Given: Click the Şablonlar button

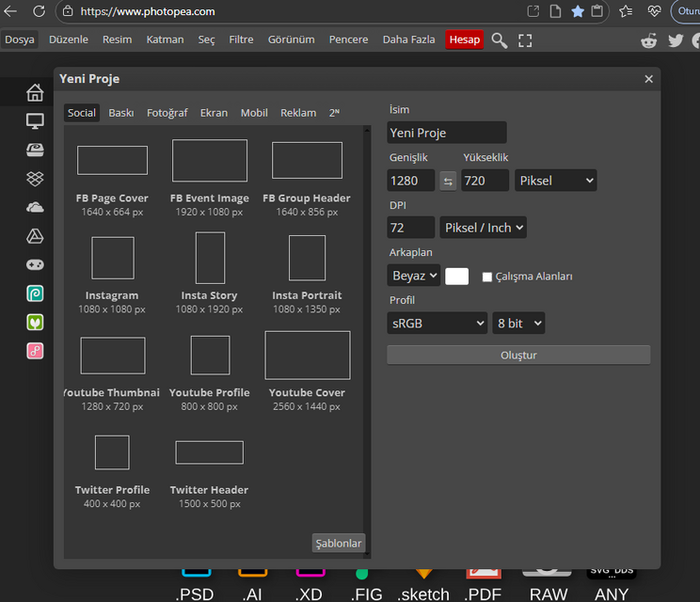Looking at the screenshot, I should coord(338,544).
